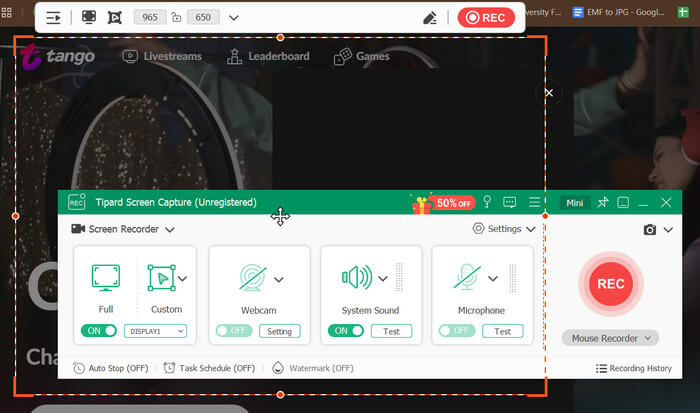Pin the Tipard window with the pin icon
700x413 pixels.
click(602, 203)
